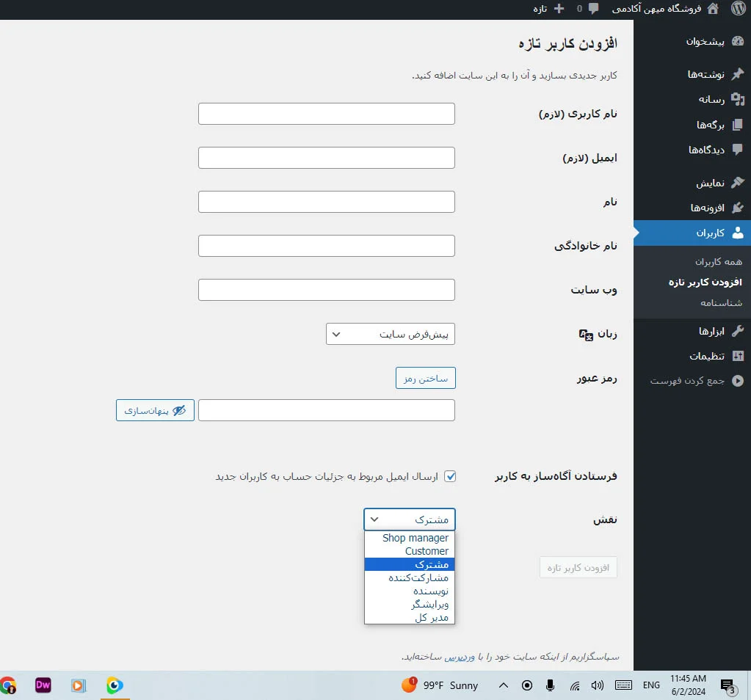Uncheck the send email to new user checkbox

[450, 475]
